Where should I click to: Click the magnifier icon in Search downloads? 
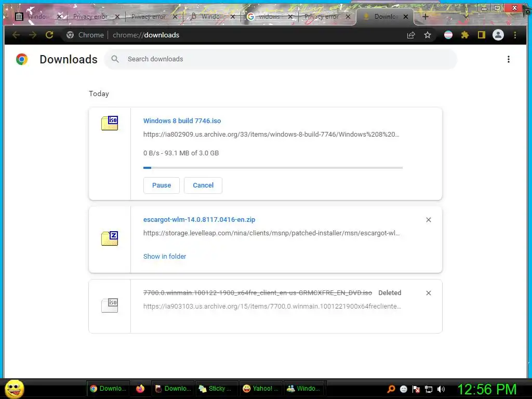[x=115, y=59]
